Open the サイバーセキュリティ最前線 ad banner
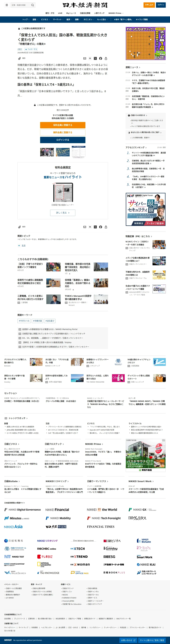This screenshot has height=644, width=170. [x=146, y=210]
